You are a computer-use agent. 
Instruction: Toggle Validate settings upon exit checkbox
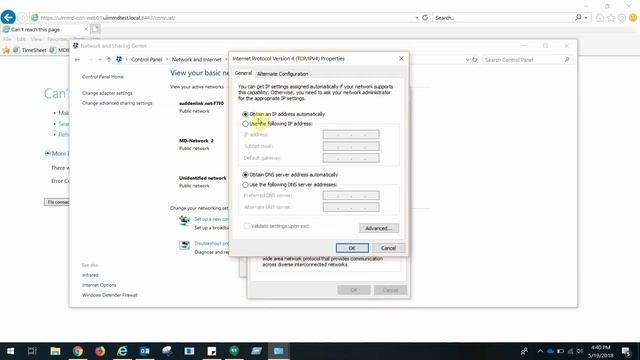coord(247,226)
